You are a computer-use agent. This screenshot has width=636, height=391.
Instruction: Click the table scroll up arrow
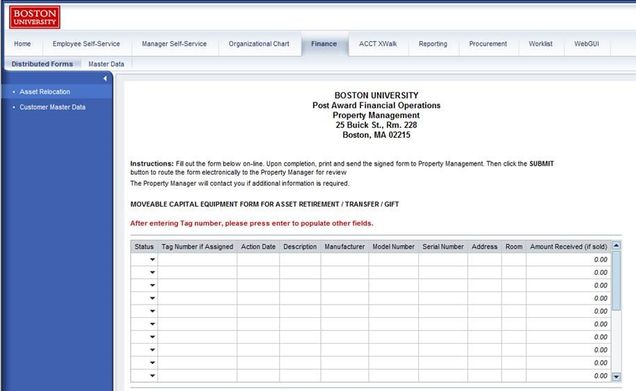pos(616,245)
